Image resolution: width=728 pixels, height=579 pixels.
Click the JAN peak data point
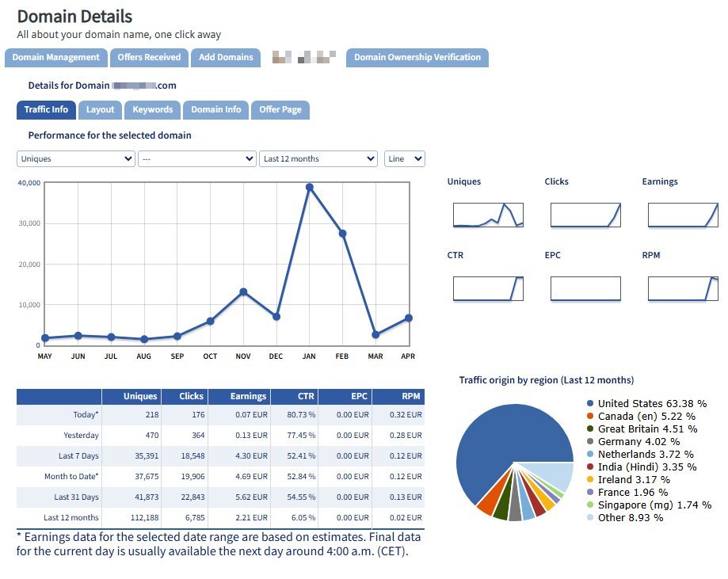pyautogui.click(x=310, y=188)
